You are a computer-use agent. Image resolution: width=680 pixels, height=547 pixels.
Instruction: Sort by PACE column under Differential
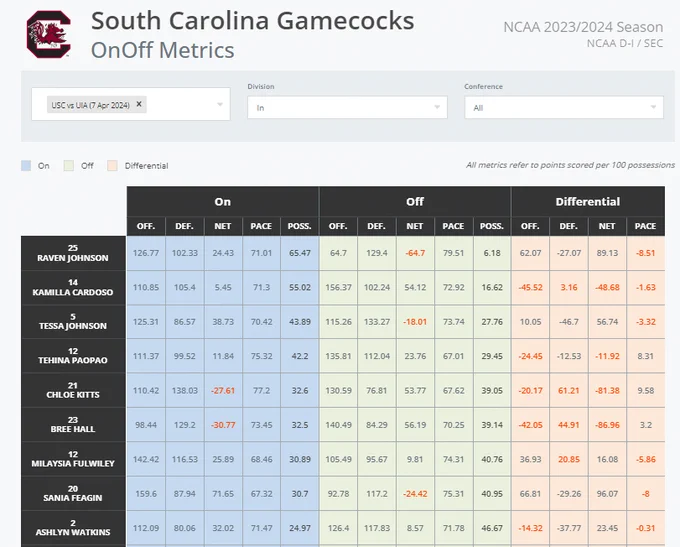tap(645, 226)
